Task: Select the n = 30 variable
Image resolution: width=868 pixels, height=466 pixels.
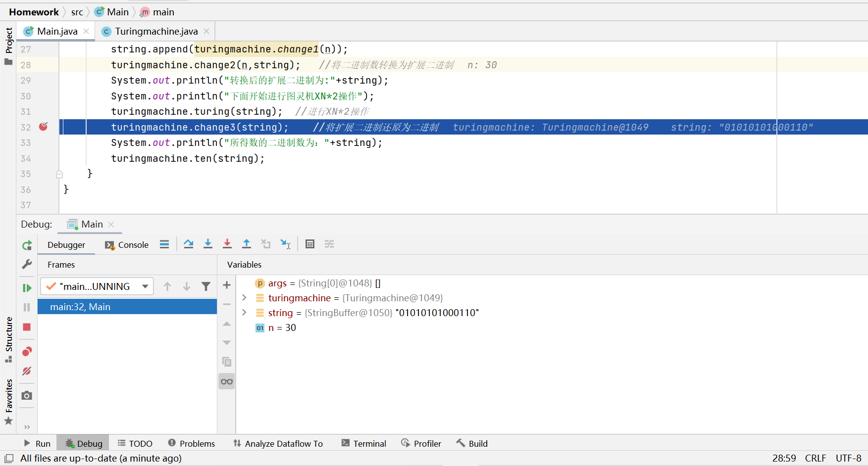Action: point(276,327)
